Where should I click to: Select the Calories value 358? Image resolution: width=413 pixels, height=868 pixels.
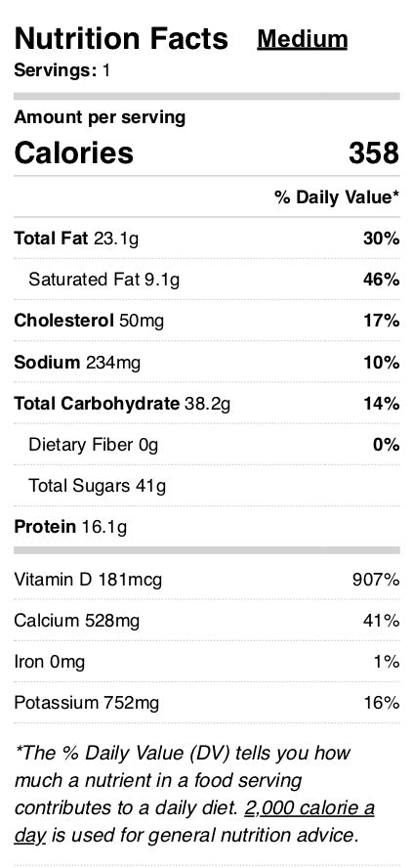click(374, 152)
